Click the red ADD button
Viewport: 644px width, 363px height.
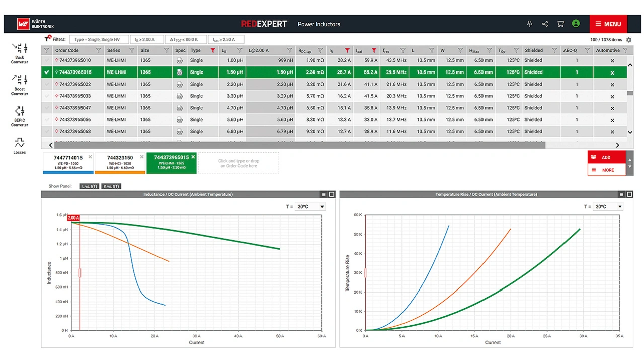pos(606,157)
